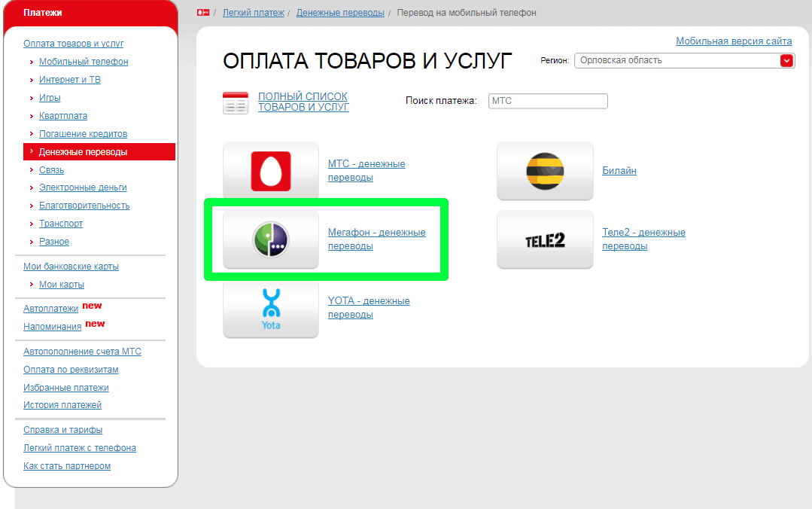Image resolution: width=812 pixels, height=509 pixels.
Task: Select 'Интернет и ТВ' in sidebar
Action: tap(70, 80)
